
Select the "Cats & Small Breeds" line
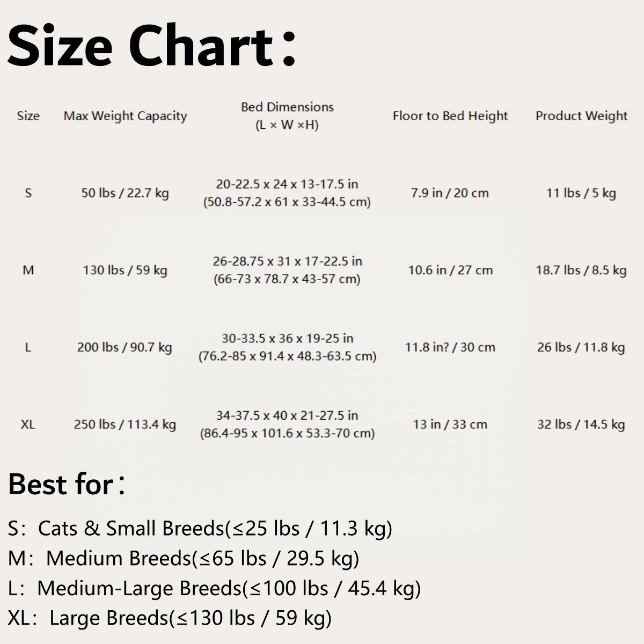click(200, 529)
